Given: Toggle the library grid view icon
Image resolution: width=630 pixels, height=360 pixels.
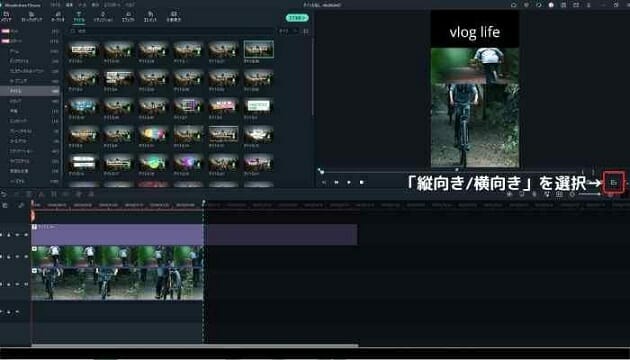Looking at the screenshot, I should click(306, 31).
